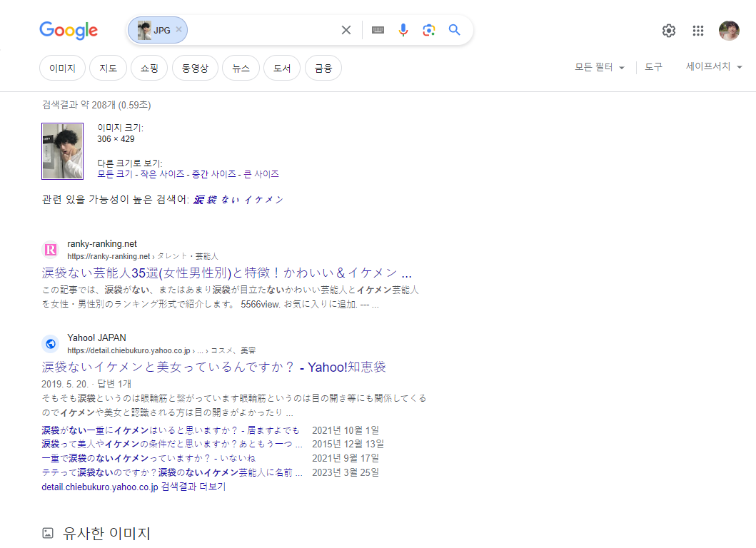Open the 큰 사이즈 size link

tap(261, 174)
